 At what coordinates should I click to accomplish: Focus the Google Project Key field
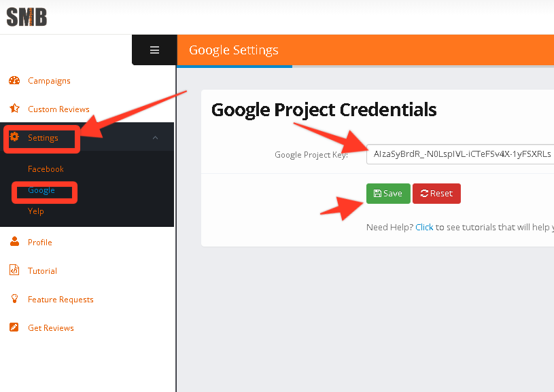tap(460, 154)
